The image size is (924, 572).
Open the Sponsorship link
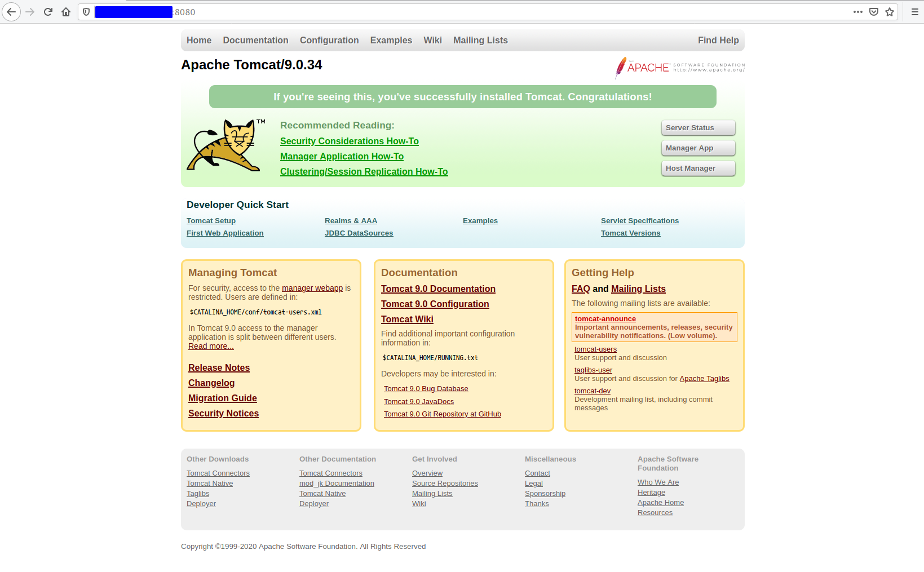click(x=545, y=494)
